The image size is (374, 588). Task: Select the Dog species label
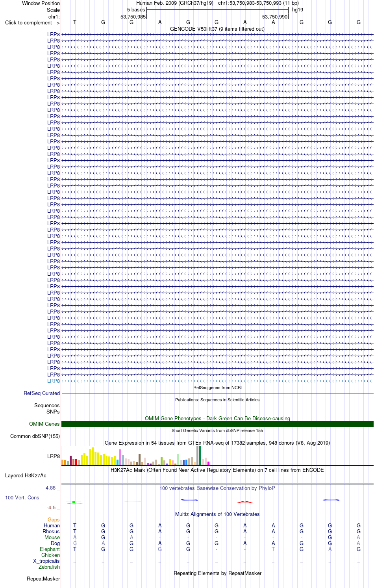[x=56, y=543]
